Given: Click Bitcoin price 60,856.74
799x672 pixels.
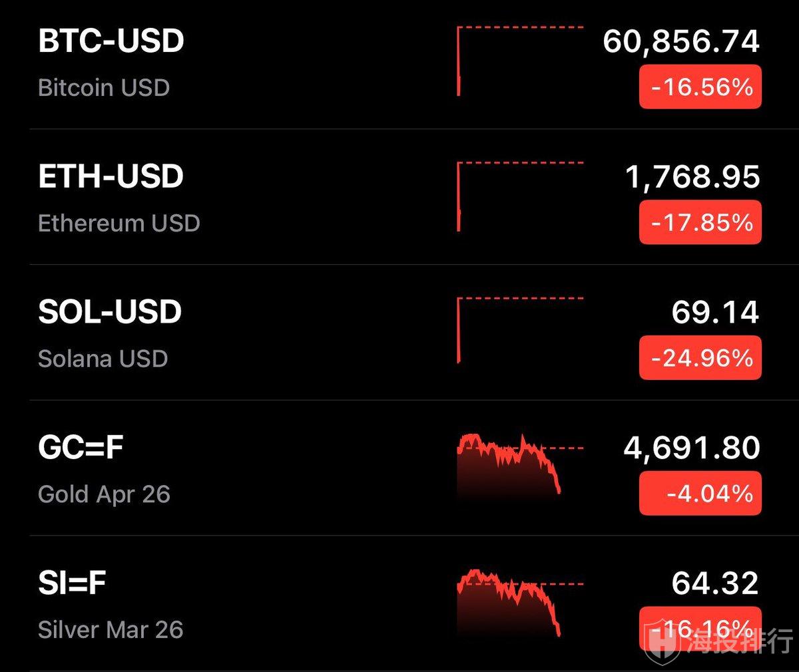Looking at the screenshot, I should pos(680,41).
